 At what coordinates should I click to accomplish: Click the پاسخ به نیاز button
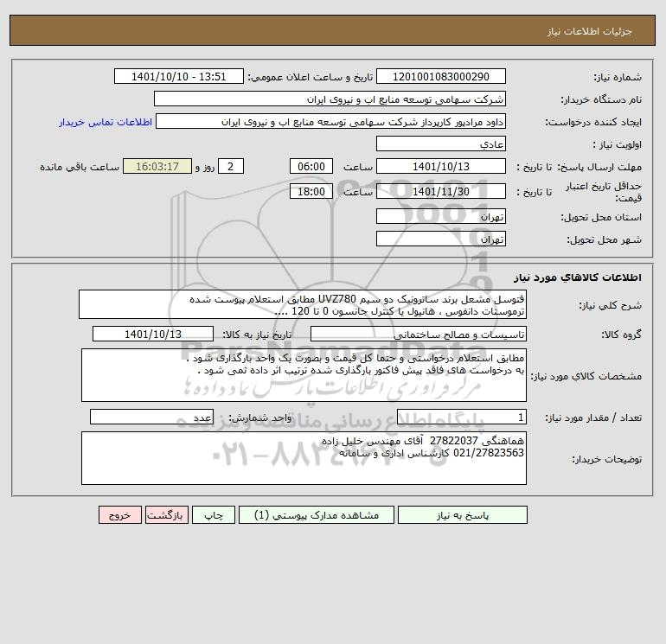[463, 515]
